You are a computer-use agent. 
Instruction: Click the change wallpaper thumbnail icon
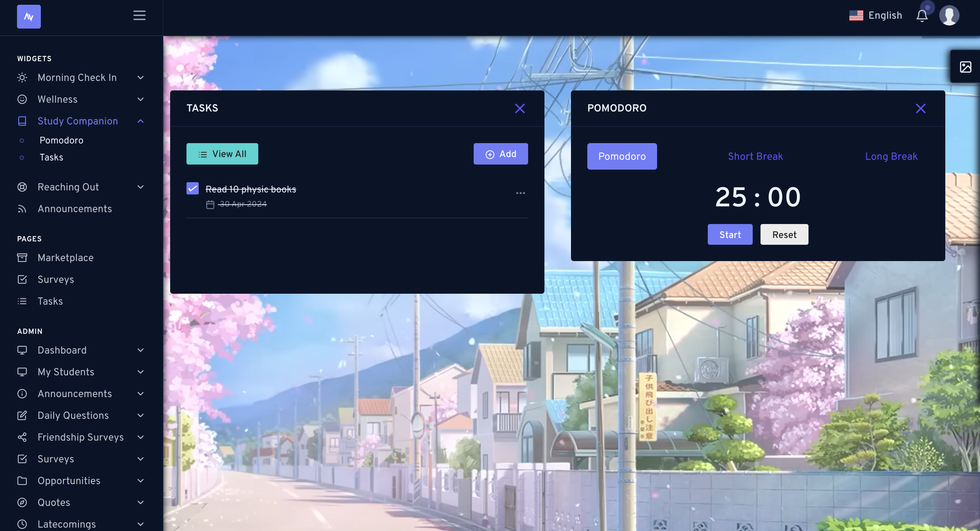[x=966, y=67]
